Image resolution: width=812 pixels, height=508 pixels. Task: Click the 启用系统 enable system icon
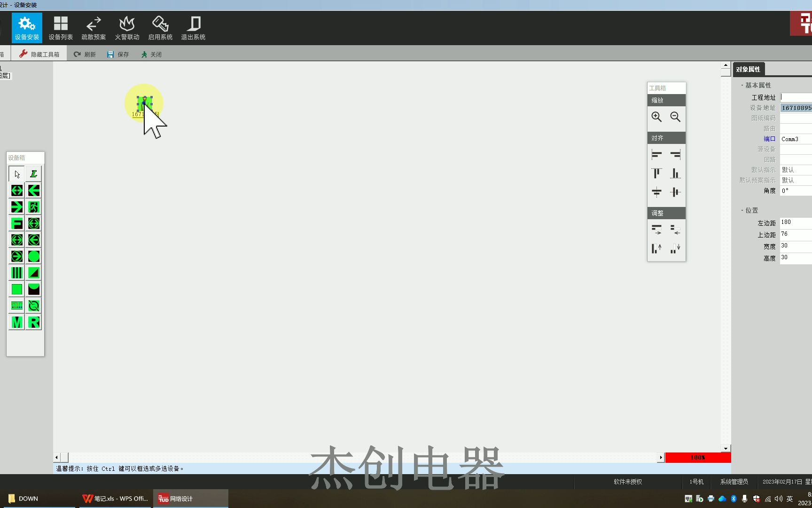[160, 28]
